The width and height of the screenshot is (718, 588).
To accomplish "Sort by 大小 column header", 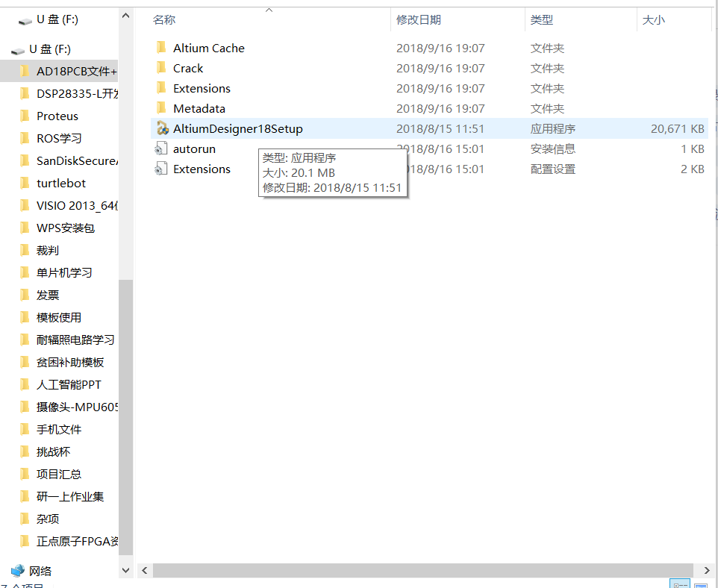I will [x=653, y=19].
